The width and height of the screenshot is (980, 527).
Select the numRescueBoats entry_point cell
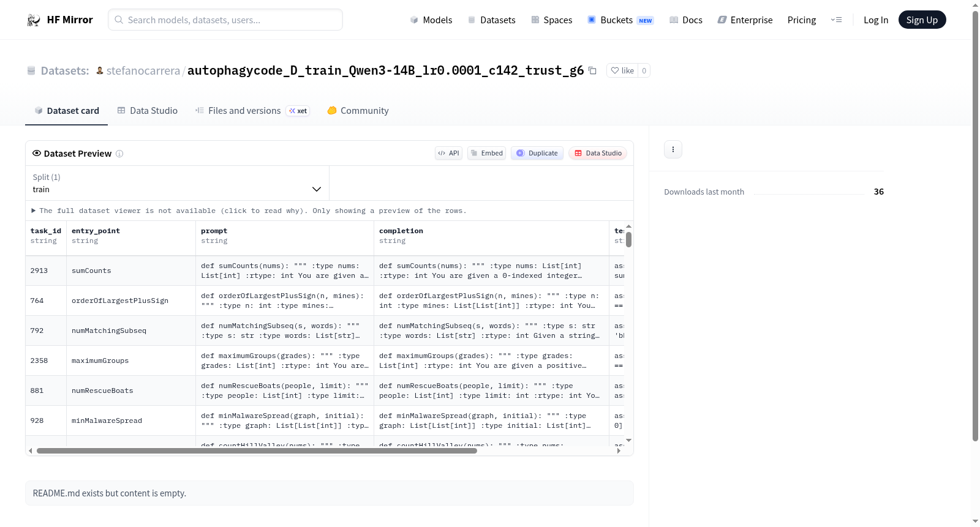click(x=131, y=391)
